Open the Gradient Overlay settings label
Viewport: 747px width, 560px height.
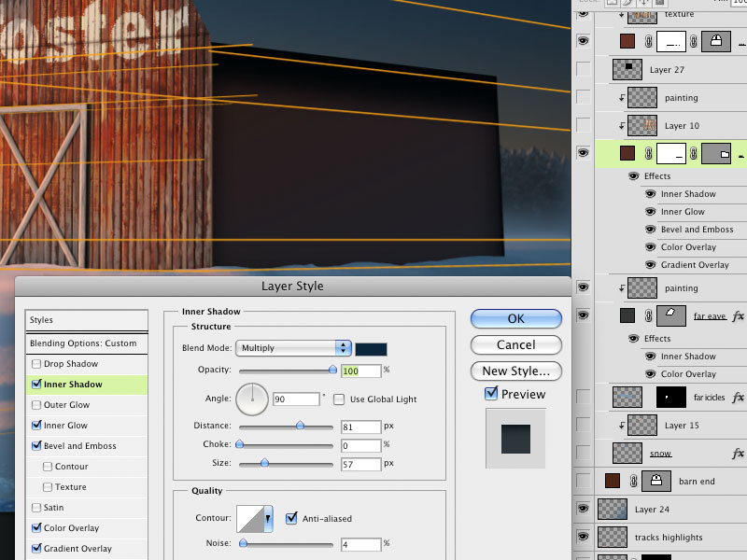click(x=78, y=549)
